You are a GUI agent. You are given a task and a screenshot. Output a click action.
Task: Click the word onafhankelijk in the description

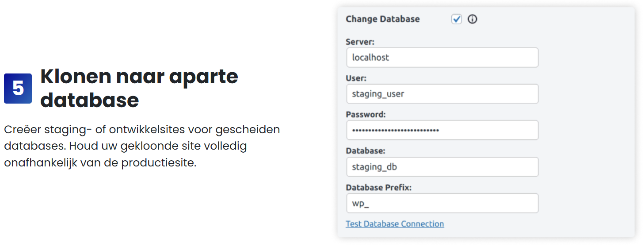43,163
